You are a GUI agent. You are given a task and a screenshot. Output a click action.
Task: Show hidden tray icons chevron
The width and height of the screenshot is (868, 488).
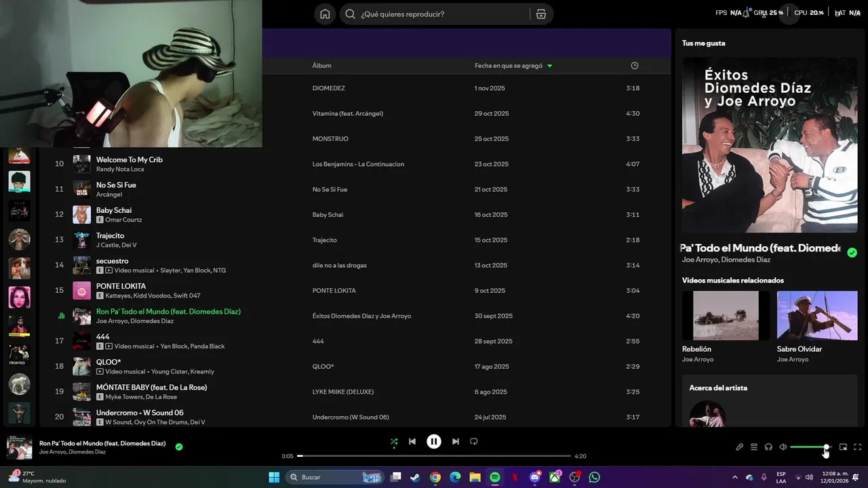734,477
